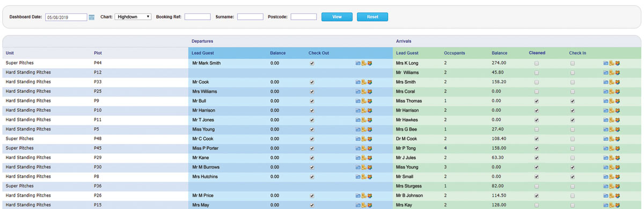Click blue folder icon in Mr Mark Smith departure row
Viewport: 644px width, 209px height.
(358, 63)
